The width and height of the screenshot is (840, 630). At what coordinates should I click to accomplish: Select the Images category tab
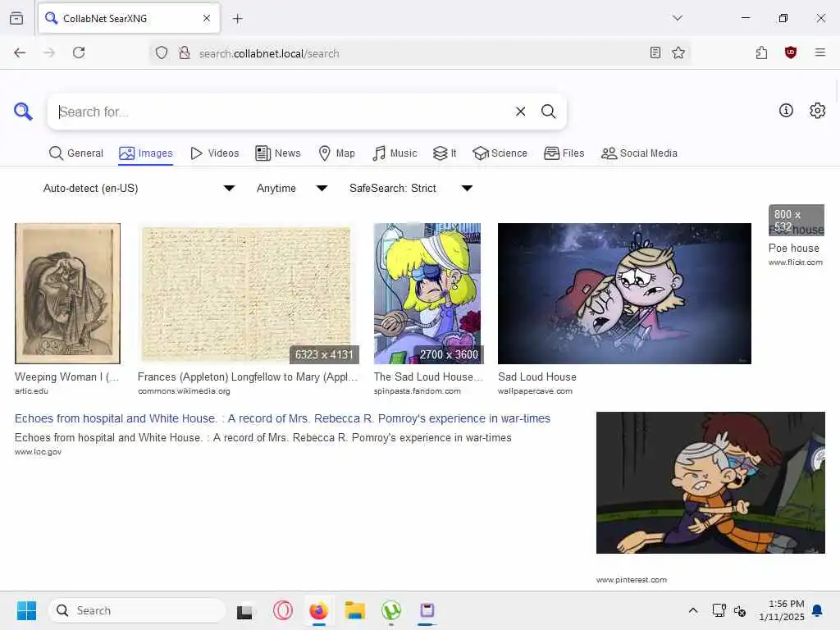(146, 153)
